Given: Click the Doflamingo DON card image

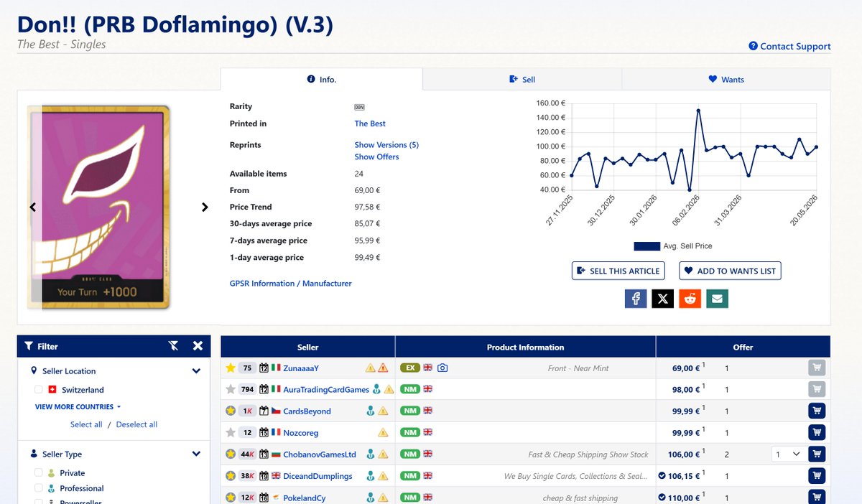Looking at the screenshot, I should (99, 207).
